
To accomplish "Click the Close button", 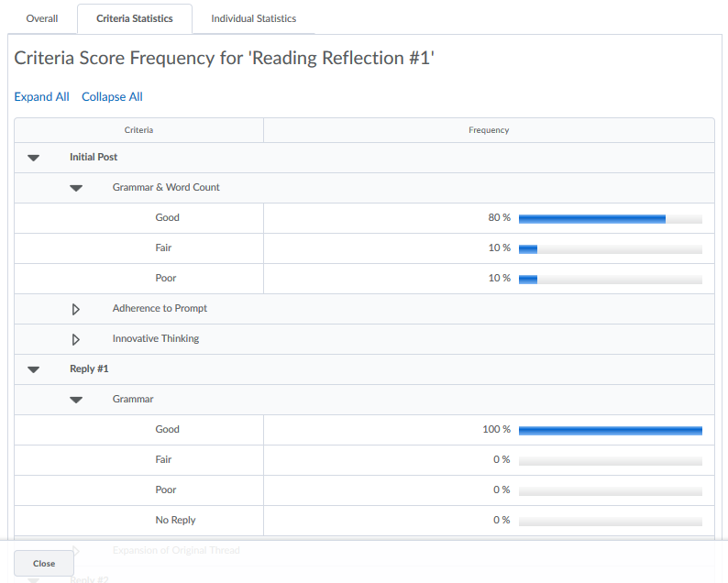I will (x=44, y=563).
